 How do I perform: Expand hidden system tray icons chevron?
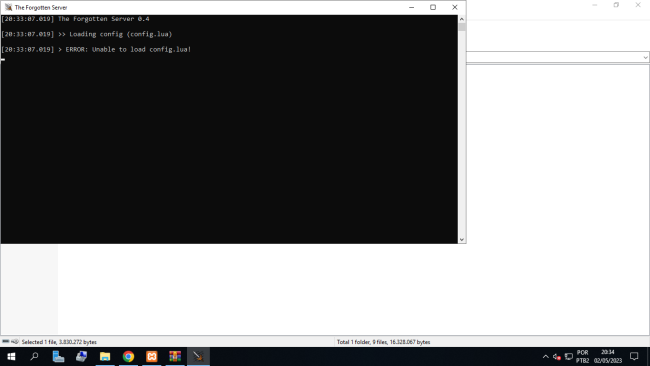pos(546,357)
